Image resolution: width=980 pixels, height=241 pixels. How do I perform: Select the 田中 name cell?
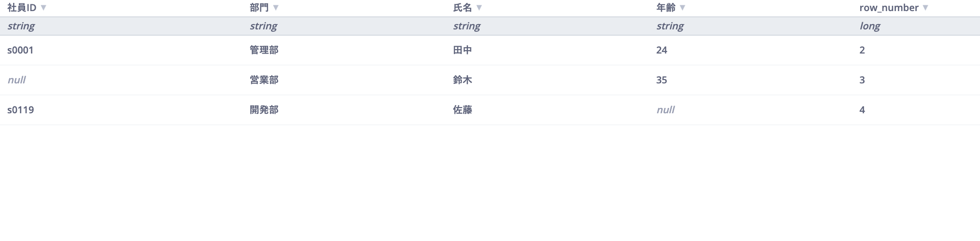462,50
